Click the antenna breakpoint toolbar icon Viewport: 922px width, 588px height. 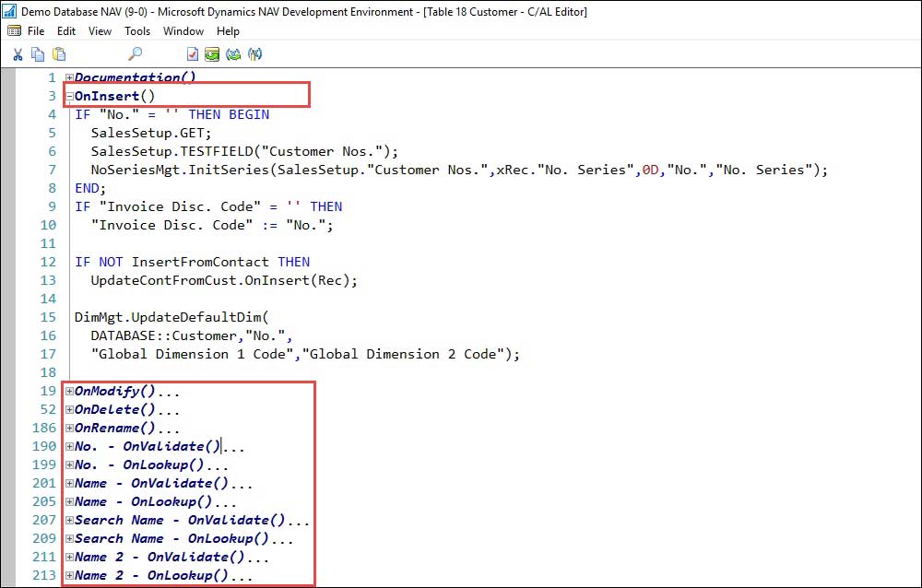click(254, 54)
